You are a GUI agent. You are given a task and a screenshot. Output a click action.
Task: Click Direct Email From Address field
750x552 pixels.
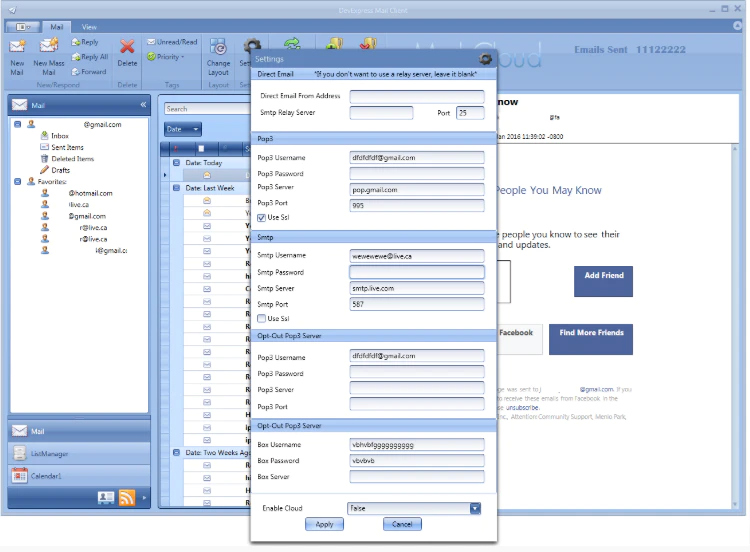[417, 97]
